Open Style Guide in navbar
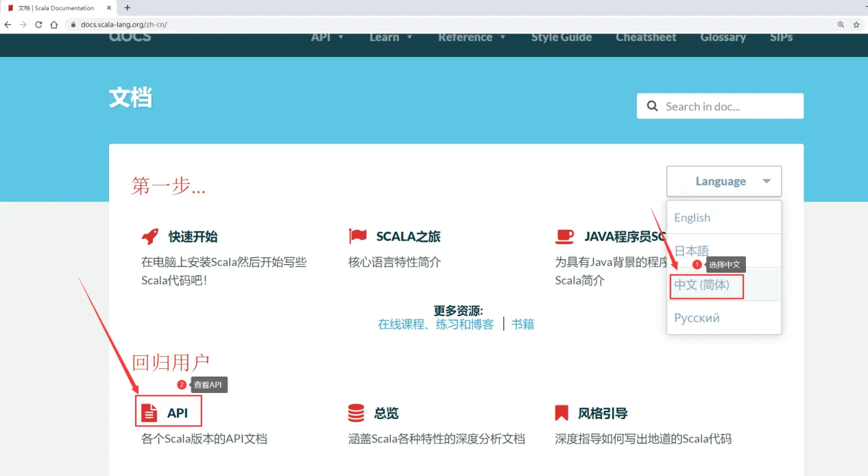The image size is (868, 476). pyautogui.click(x=562, y=37)
